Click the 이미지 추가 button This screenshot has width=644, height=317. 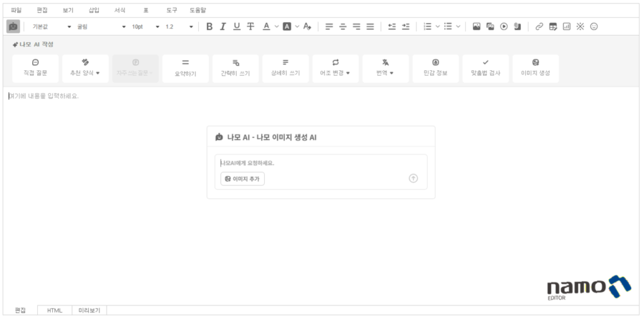[x=243, y=179]
